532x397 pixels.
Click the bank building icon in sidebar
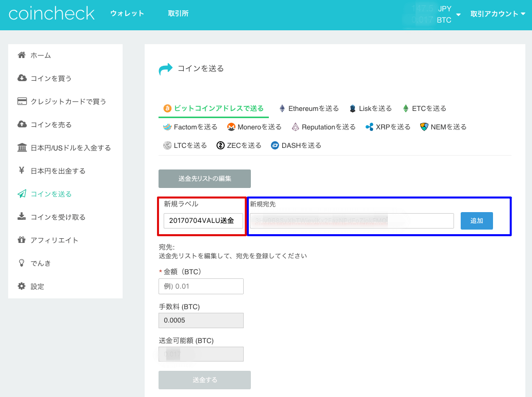pos(22,147)
